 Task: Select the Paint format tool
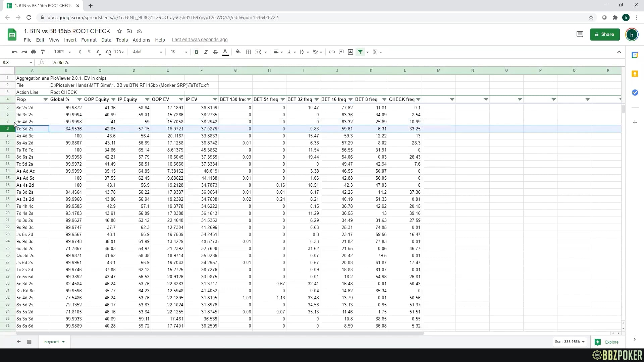click(x=43, y=52)
